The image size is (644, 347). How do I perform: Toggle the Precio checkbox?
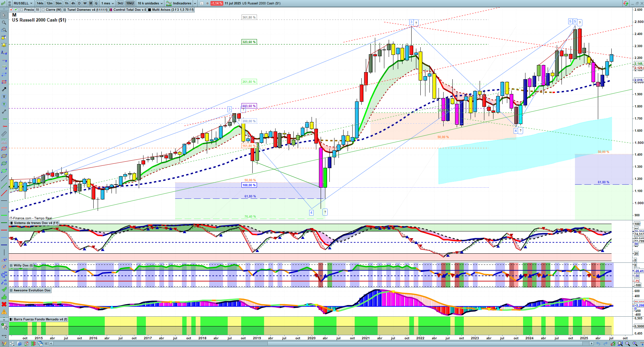(22, 10)
